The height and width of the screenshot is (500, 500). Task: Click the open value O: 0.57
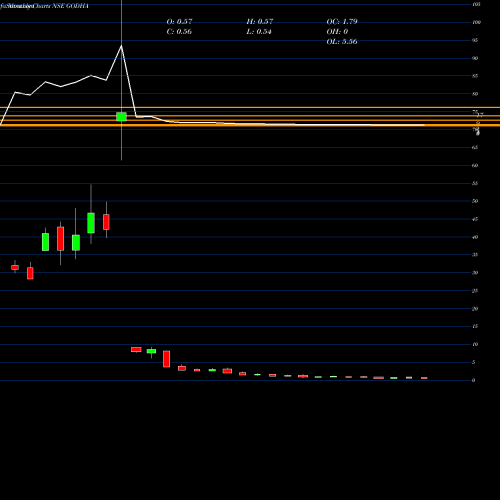tap(179, 22)
